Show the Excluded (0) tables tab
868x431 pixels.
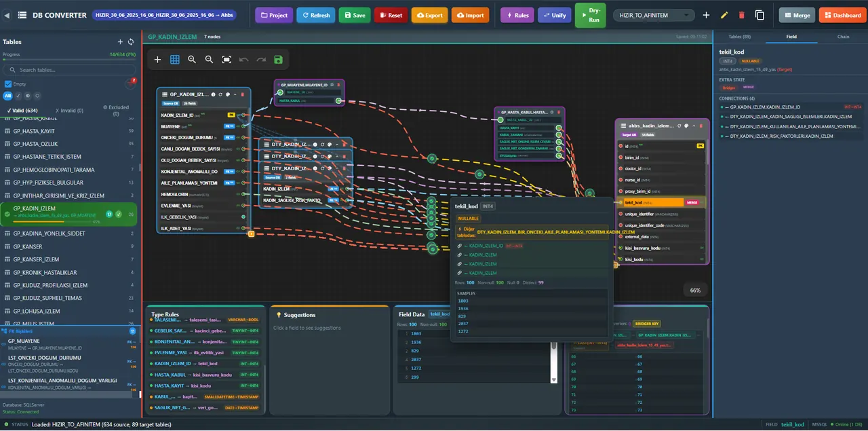115,109
